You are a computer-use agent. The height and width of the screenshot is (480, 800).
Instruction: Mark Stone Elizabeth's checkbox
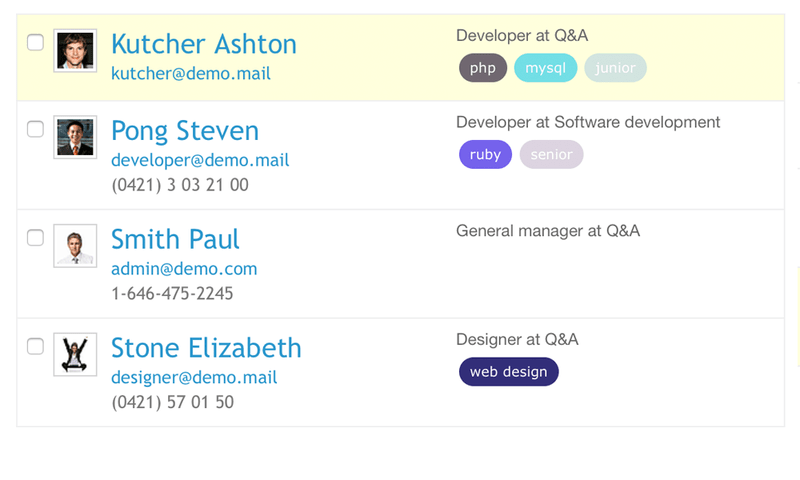(x=35, y=346)
